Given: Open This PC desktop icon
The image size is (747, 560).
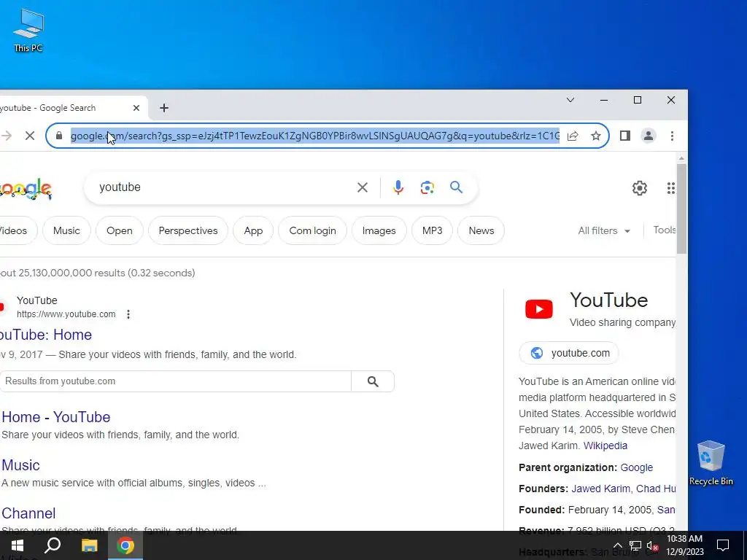Looking at the screenshot, I should coord(28,30).
